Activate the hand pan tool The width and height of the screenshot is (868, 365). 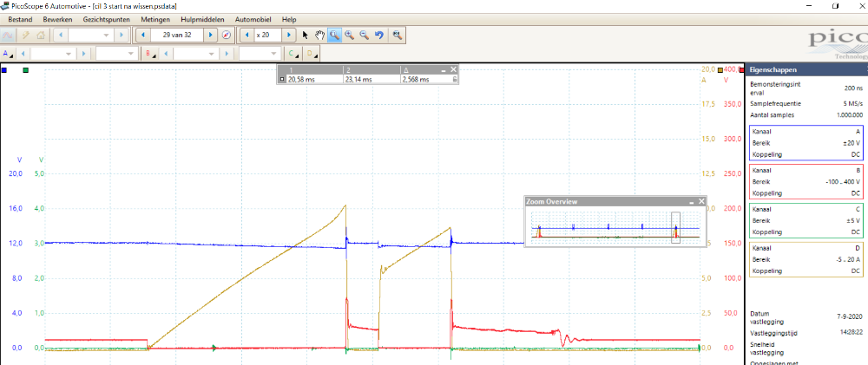click(x=319, y=36)
